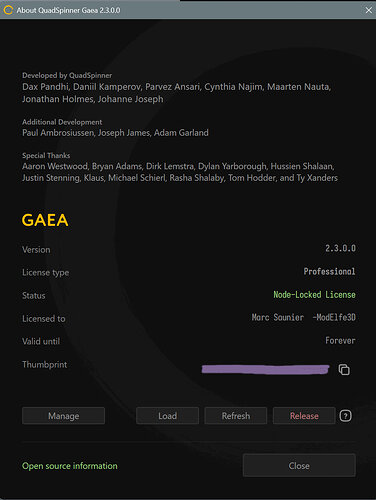Viewport: 376px width, 500px height.
Task: Click the Additional Development heading
Action: coord(62,122)
